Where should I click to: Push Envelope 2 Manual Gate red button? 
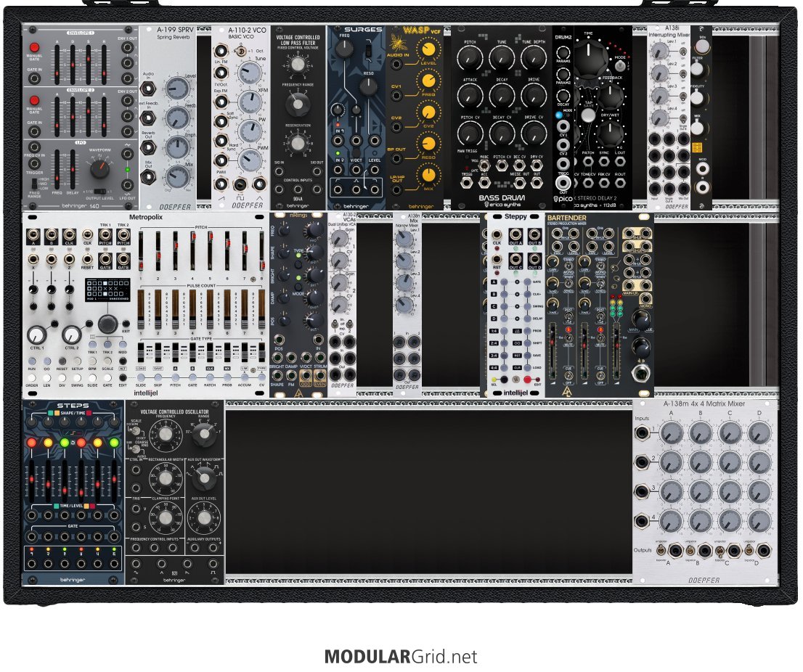point(34,100)
